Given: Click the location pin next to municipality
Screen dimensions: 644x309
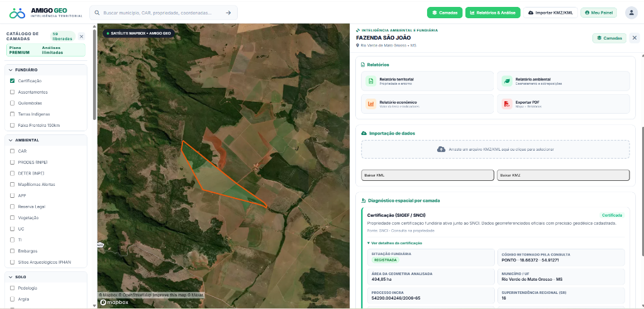Looking at the screenshot, I should point(358,46).
